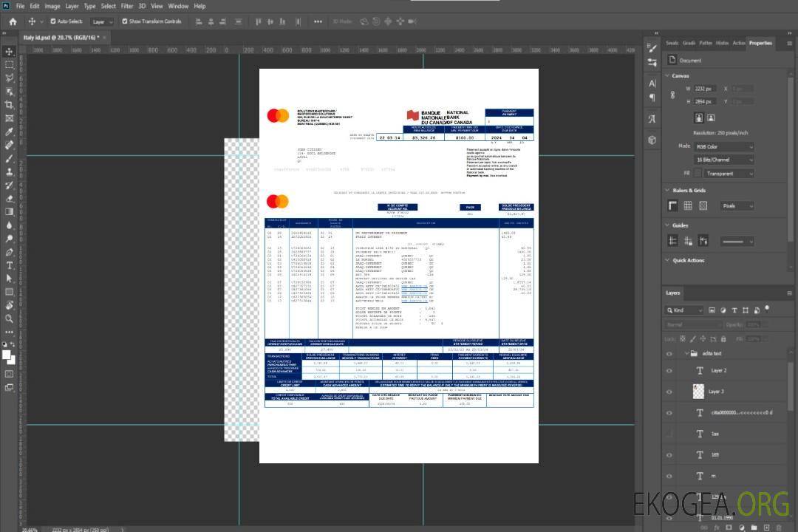Open the Mode RGB Color dropdown
The width and height of the screenshot is (798, 532).
723,146
